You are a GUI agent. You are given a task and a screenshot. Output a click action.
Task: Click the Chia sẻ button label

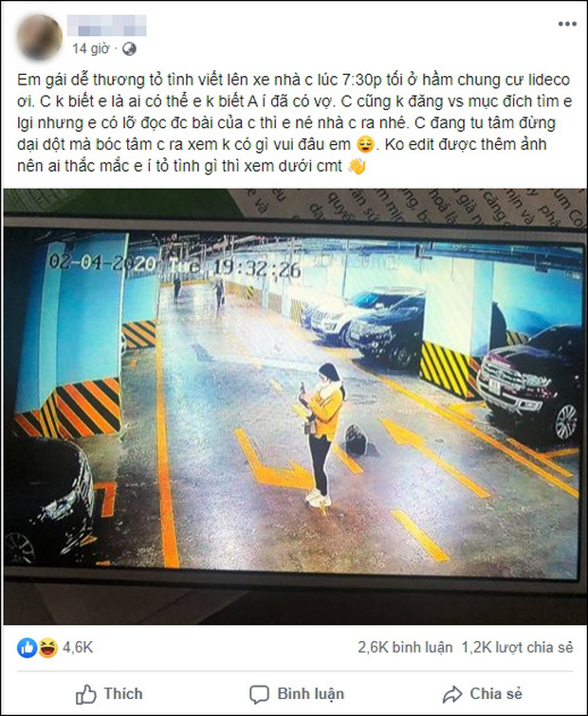496,694
